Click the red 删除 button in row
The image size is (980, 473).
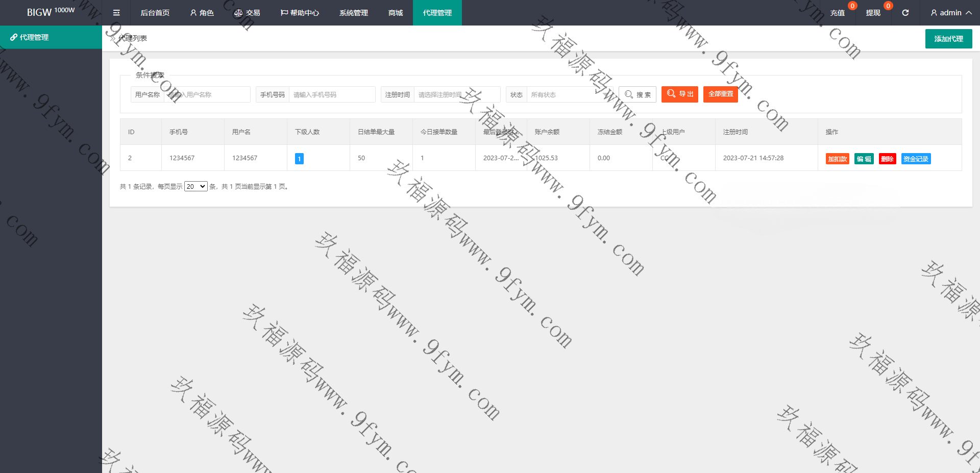[x=887, y=159]
